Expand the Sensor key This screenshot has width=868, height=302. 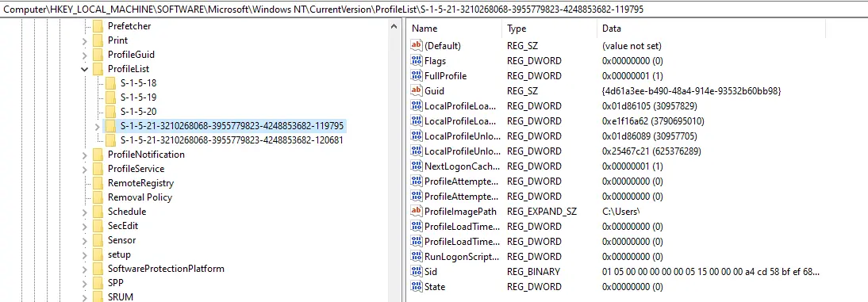tap(85, 240)
